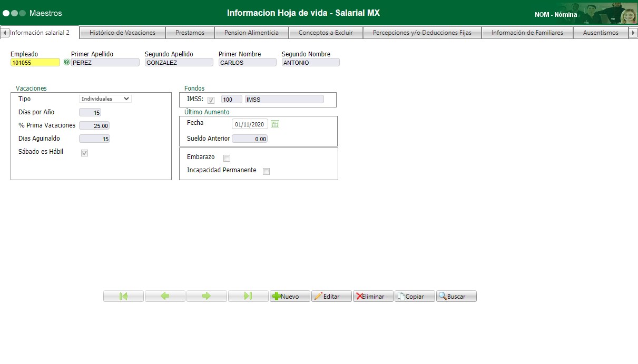Open Histórico de Vacaciones tab
Viewport: 638px width, 364px height.
click(122, 33)
